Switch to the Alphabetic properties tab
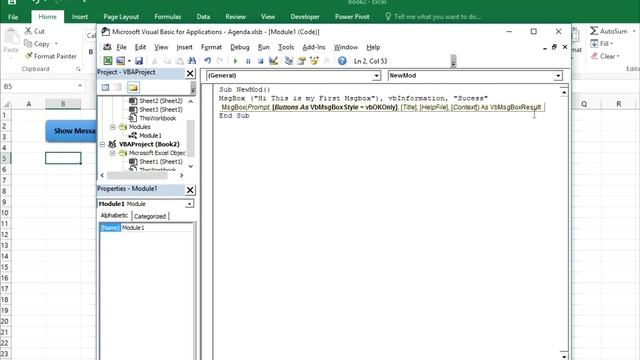640x360 pixels. tap(114, 216)
